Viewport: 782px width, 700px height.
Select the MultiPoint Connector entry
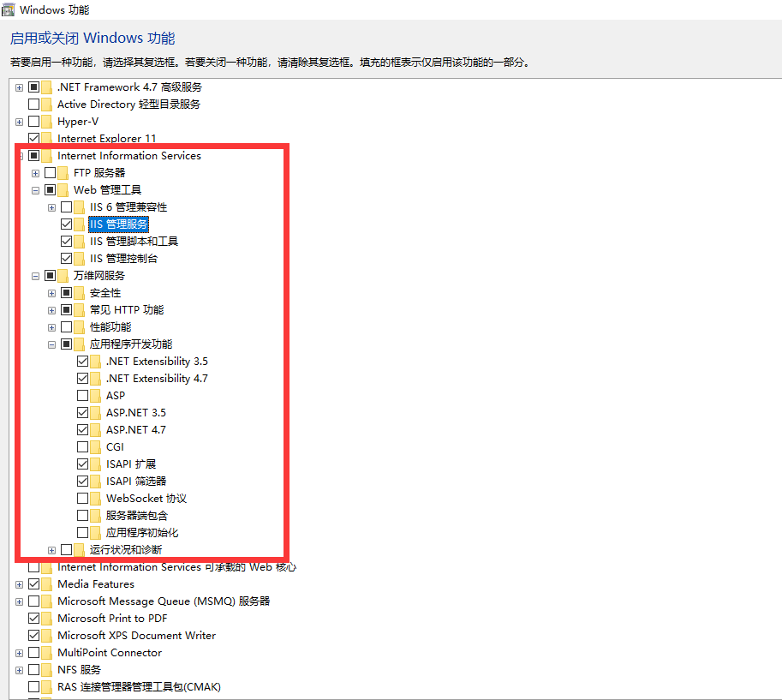tap(109, 653)
